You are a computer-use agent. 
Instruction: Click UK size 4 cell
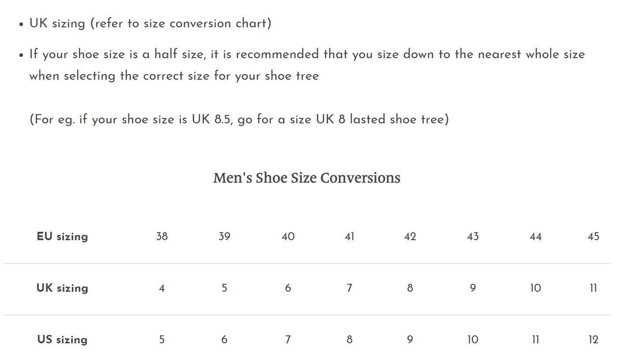(x=162, y=288)
